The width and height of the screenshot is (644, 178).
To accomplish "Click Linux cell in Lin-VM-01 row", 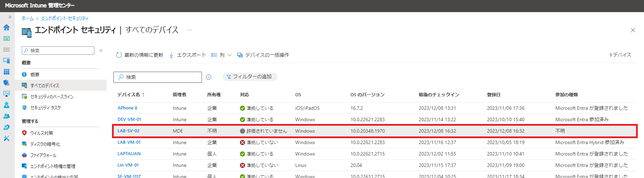I will [x=301, y=165].
